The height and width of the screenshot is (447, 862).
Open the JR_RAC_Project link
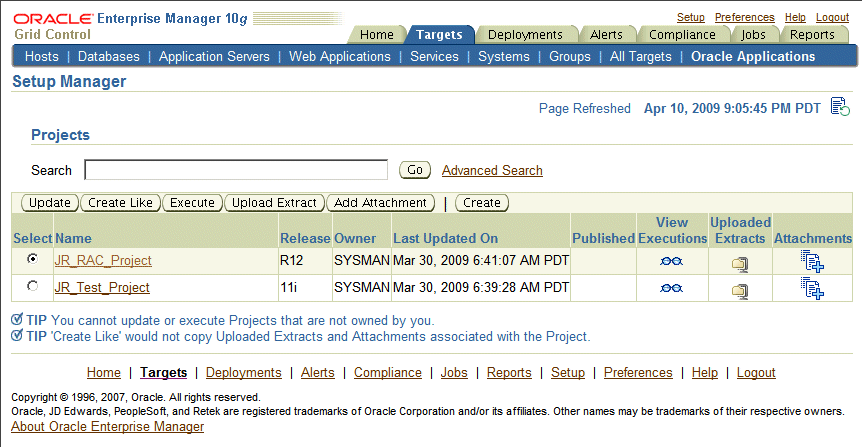tap(103, 261)
